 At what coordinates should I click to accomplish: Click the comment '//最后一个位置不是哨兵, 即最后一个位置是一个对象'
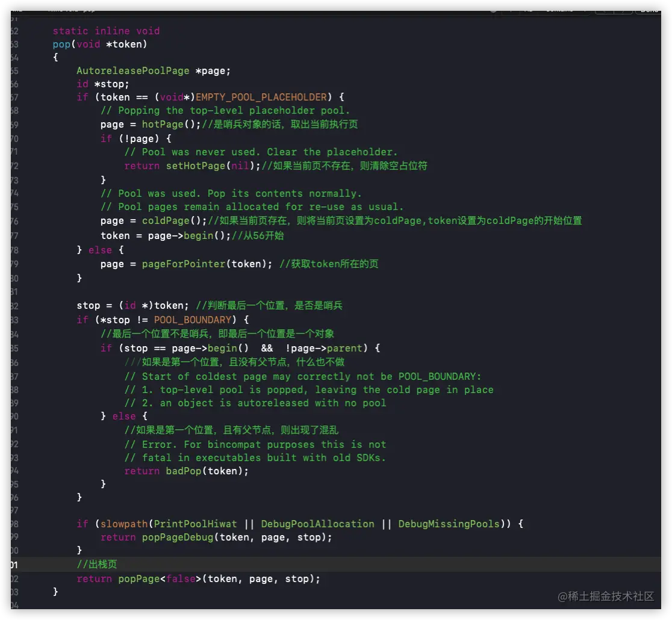(217, 334)
